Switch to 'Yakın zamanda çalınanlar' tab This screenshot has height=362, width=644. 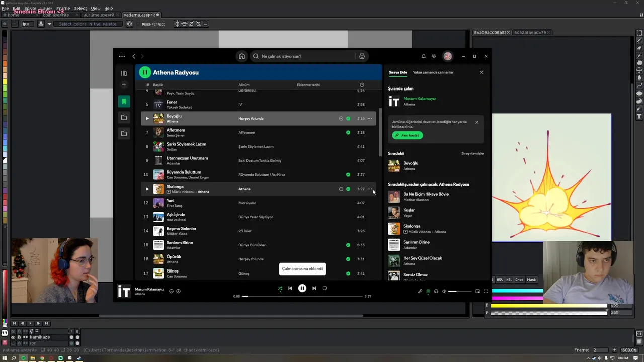433,72
